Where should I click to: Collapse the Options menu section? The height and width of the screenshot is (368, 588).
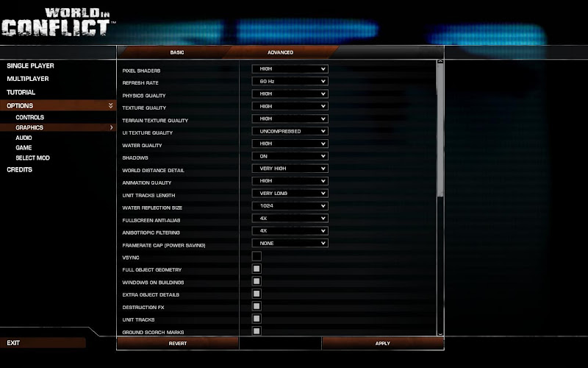(58, 105)
